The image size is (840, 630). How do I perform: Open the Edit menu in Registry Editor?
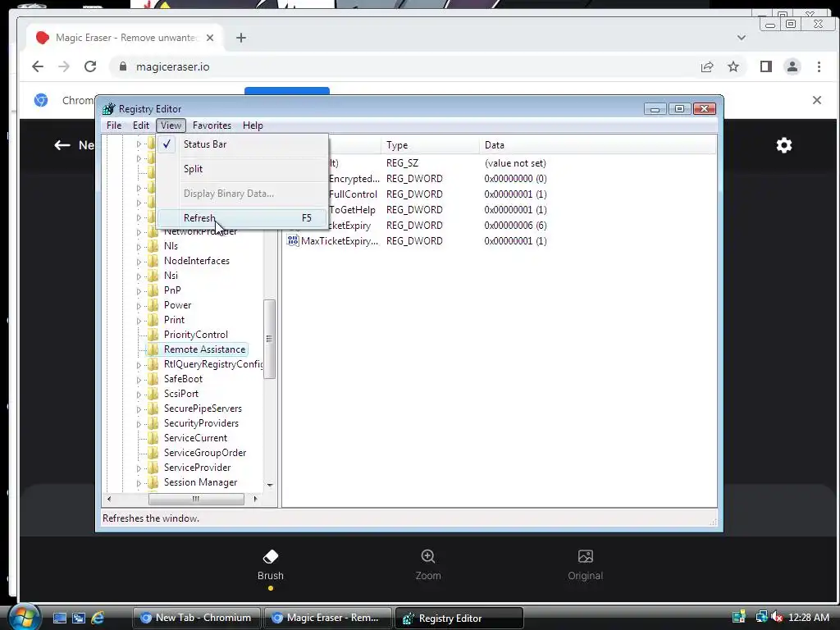141,126
